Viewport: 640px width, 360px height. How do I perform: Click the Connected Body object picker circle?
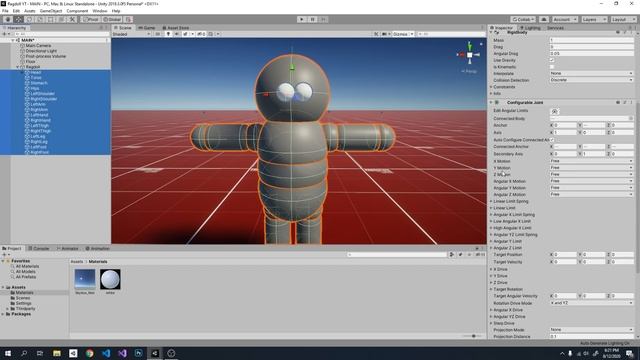click(x=631, y=118)
